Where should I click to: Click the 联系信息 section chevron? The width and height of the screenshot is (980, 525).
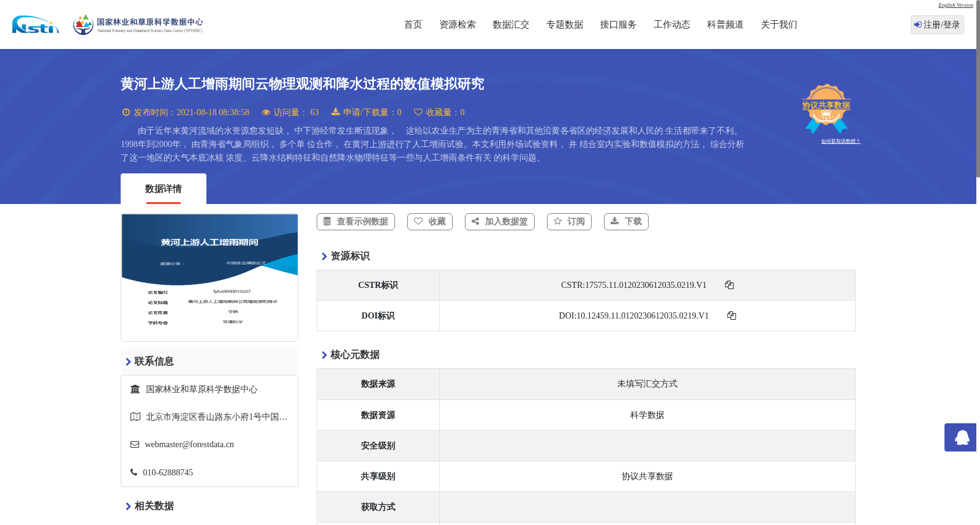pos(128,362)
